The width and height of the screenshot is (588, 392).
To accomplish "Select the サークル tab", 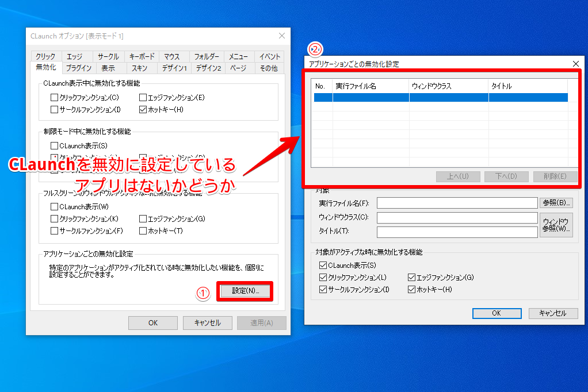I will click(108, 56).
